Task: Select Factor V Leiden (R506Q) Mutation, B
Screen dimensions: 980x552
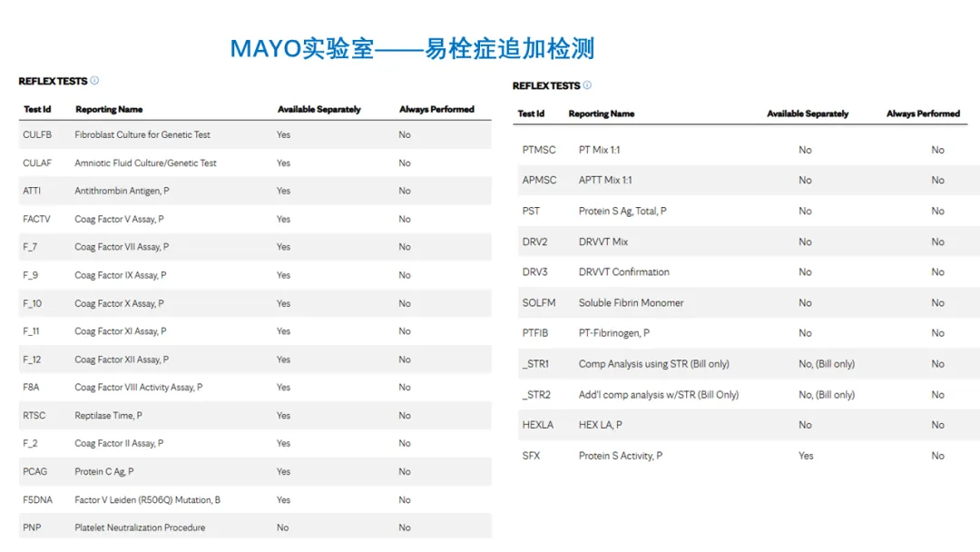Action: (148, 499)
